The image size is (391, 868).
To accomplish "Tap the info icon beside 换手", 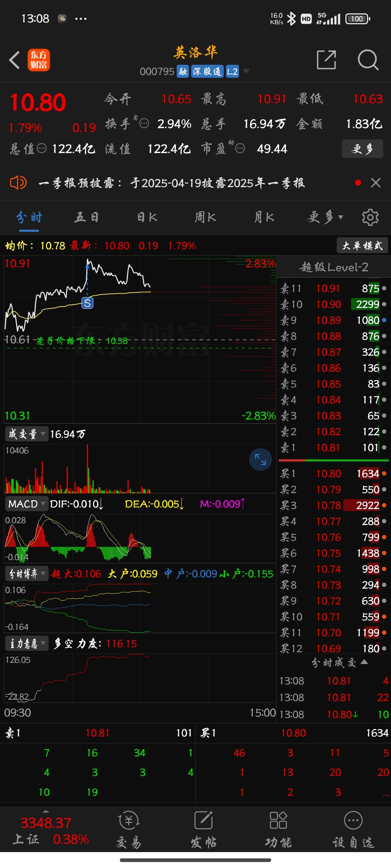I will (144, 124).
